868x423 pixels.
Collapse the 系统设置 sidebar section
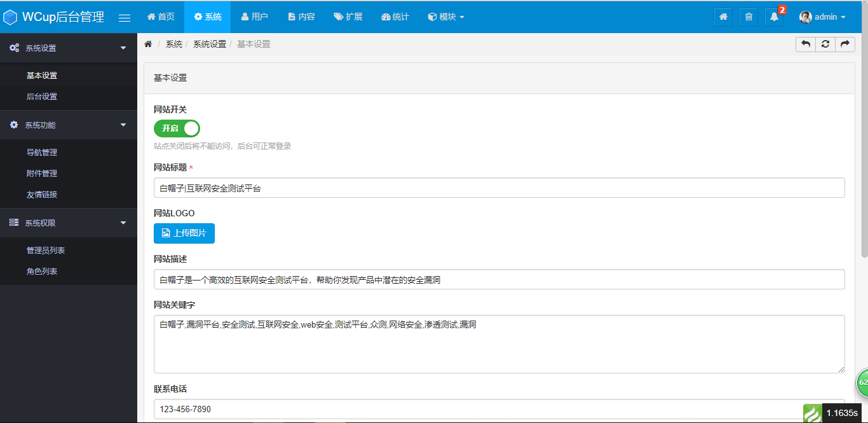click(x=69, y=48)
